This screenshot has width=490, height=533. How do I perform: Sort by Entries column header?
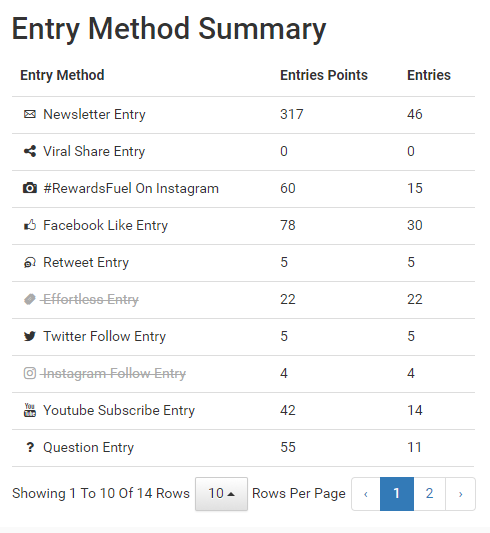429,75
